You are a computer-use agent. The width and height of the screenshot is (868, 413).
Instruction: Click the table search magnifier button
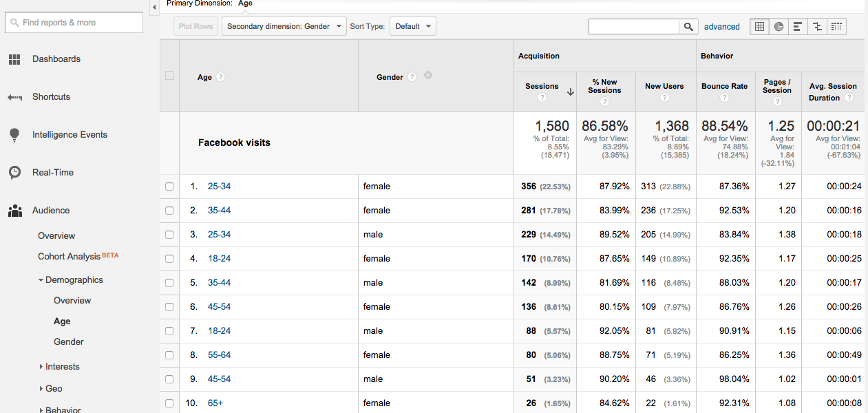(688, 27)
